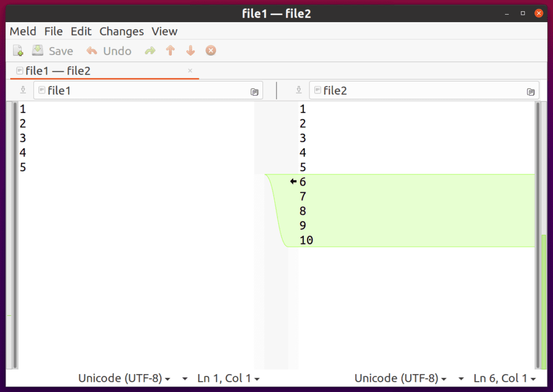Click inside the file1 filename field
Screen dimensions: 553x392
(135, 90)
